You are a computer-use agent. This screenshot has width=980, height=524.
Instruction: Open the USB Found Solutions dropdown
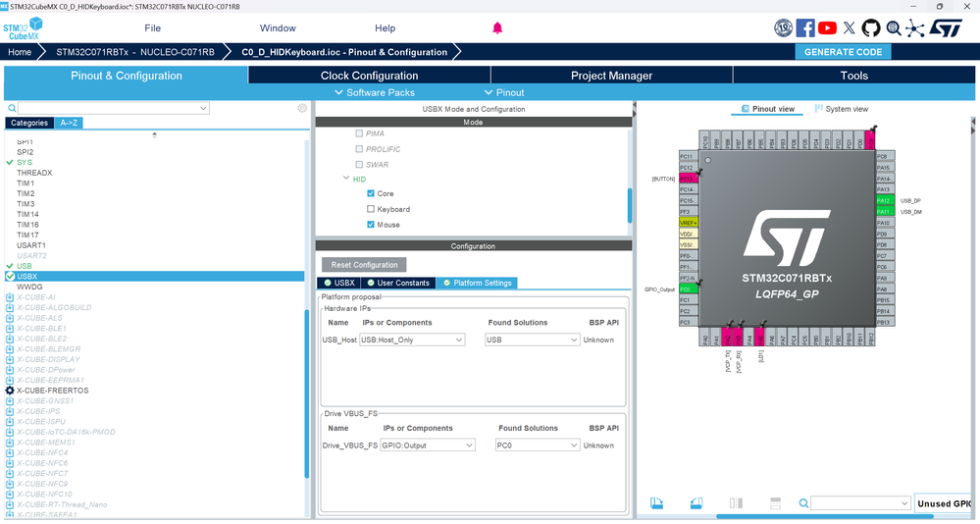533,341
